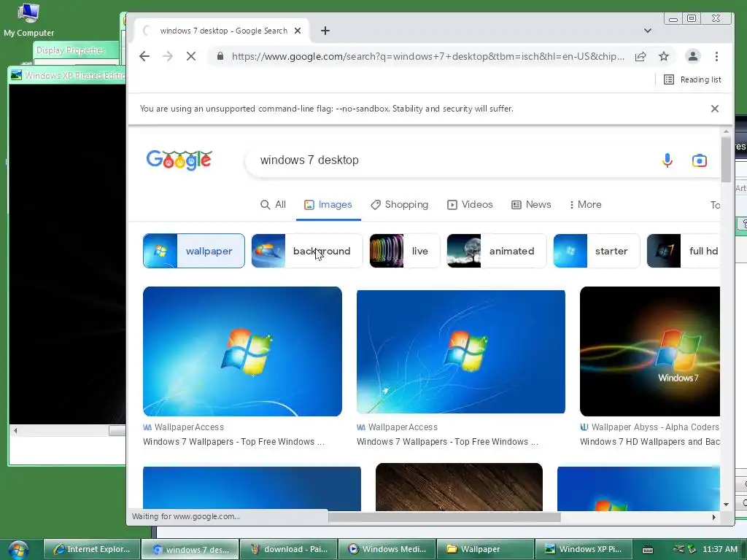Select the full hd filter chip

tap(683, 251)
